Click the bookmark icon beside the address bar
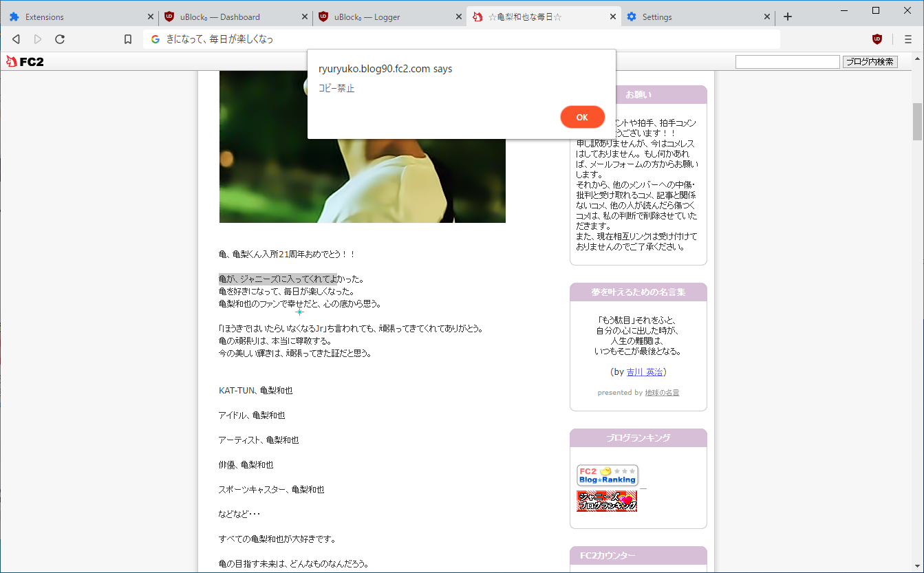The height and width of the screenshot is (573, 924). coord(128,39)
